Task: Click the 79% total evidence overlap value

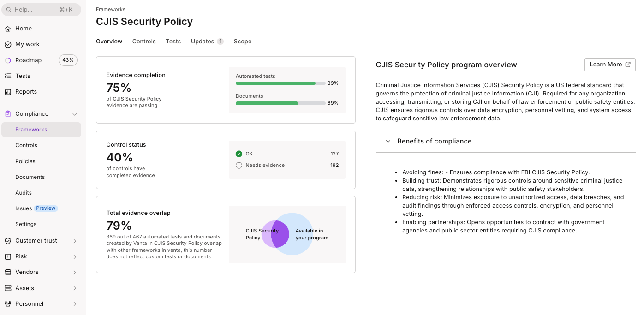Action: 119,226
